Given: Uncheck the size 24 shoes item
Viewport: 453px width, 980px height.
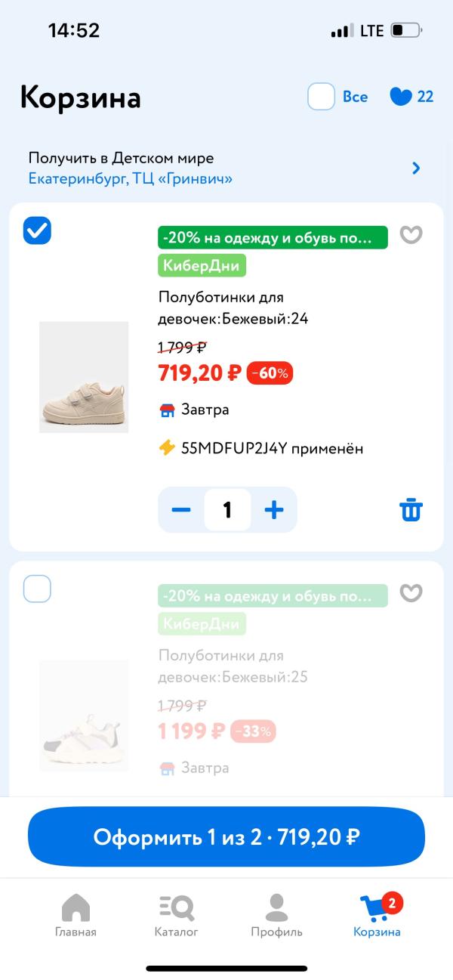Looking at the screenshot, I should 38,230.
